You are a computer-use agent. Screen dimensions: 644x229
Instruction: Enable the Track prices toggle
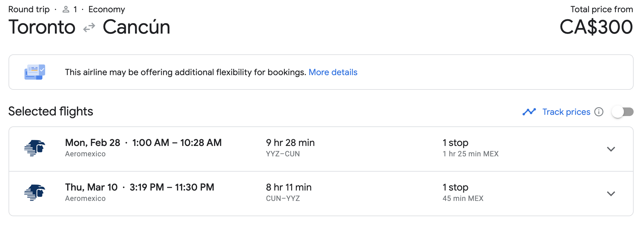point(623,112)
